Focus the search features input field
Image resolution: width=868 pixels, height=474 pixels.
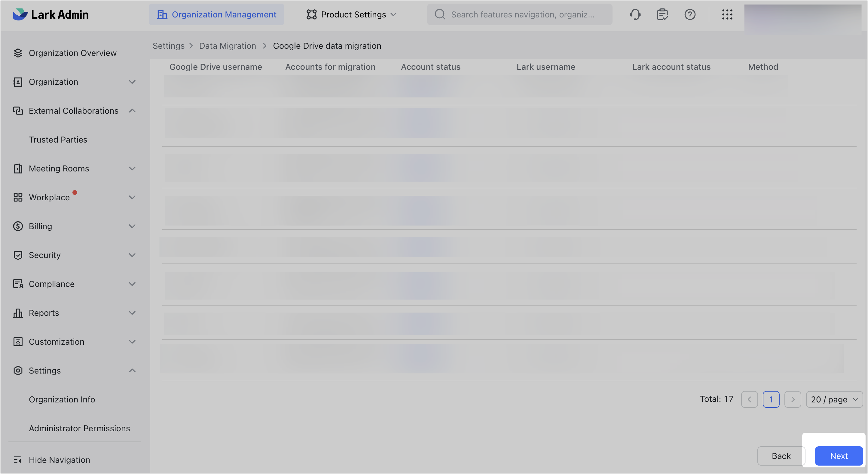(x=520, y=14)
